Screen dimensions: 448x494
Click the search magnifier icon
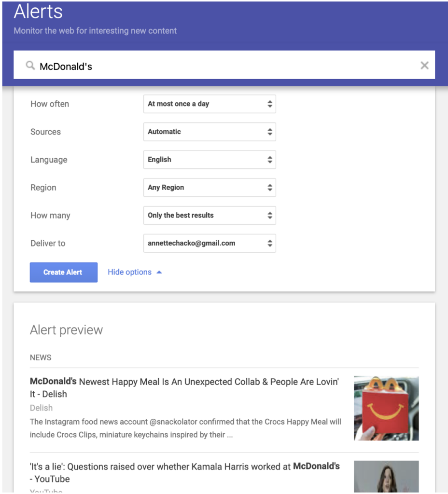[x=30, y=66]
